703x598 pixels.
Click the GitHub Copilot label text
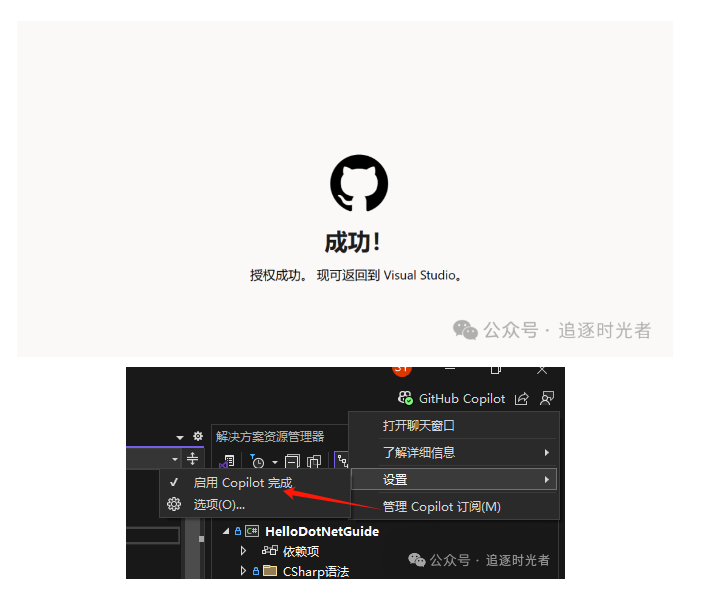pos(462,399)
